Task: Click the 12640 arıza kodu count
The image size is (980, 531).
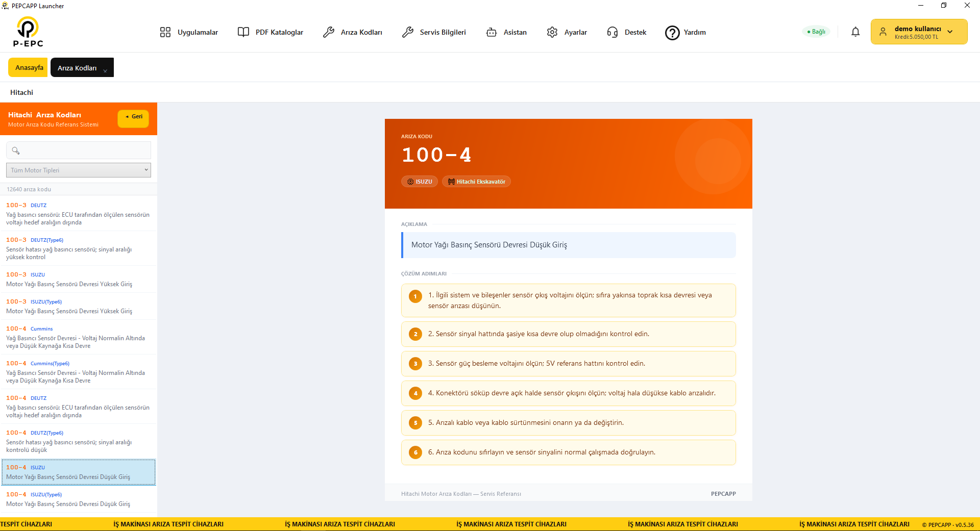Action: [29, 189]
